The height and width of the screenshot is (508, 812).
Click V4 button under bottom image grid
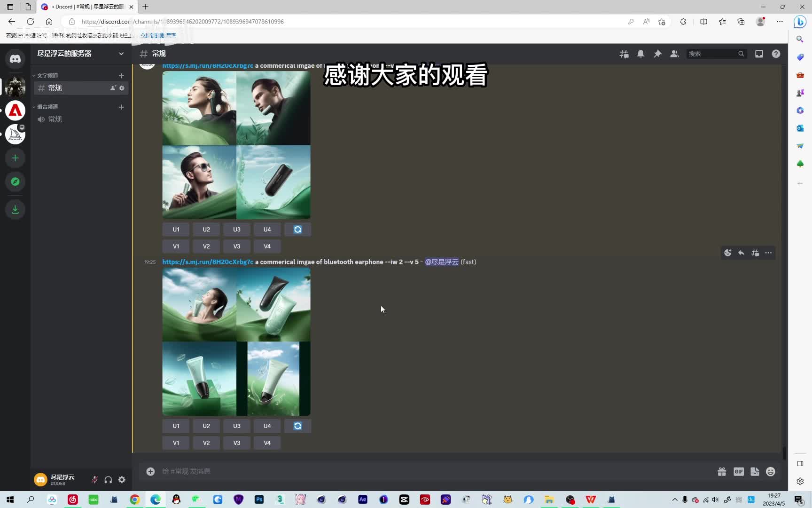point(267,443)
